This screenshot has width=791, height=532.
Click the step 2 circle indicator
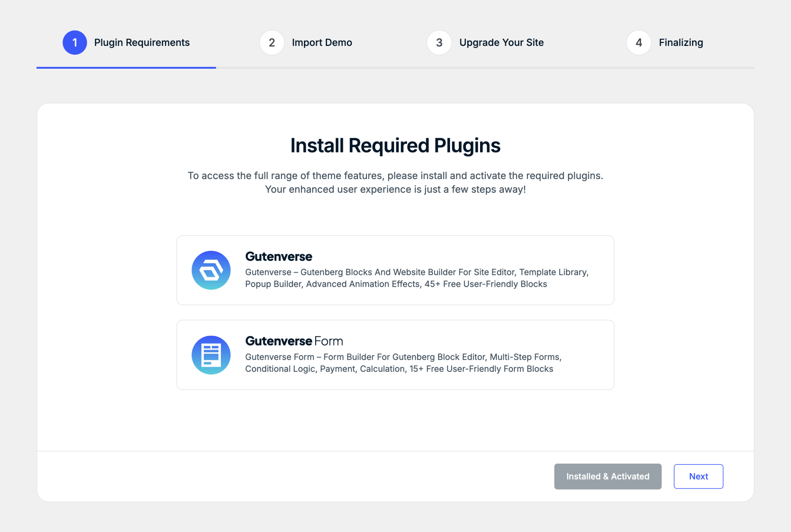pyautogui.click(x=272, y=42)
